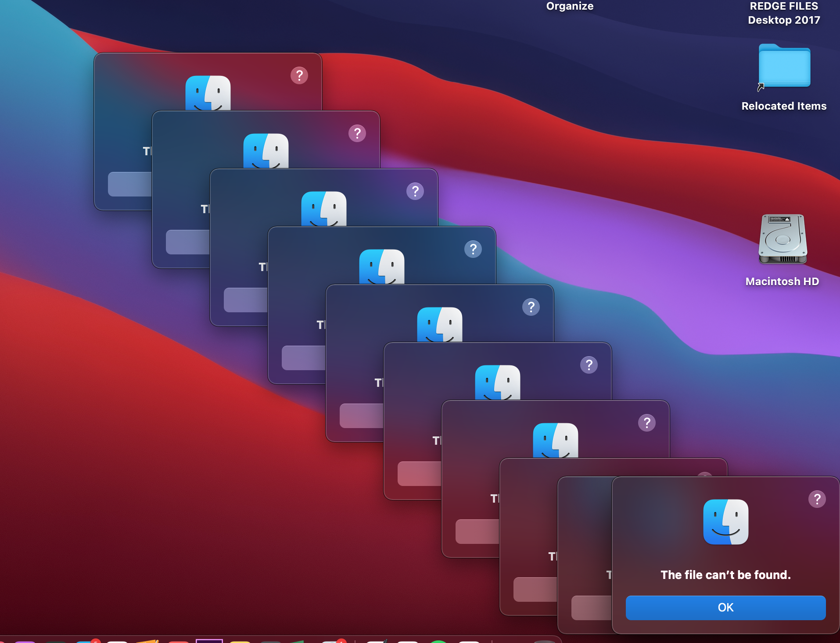Click the help button on the rearmost dialog

(x=299, y=75)
